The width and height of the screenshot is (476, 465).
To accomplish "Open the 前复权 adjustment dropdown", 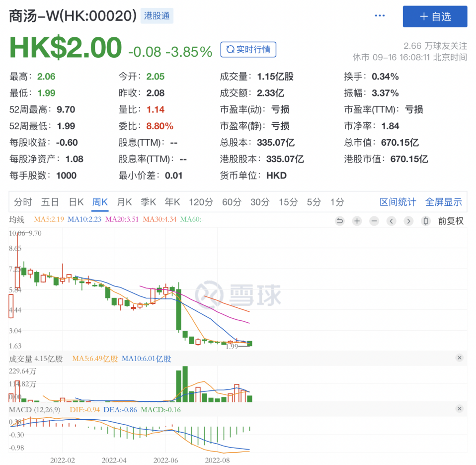I will point(451,221).
